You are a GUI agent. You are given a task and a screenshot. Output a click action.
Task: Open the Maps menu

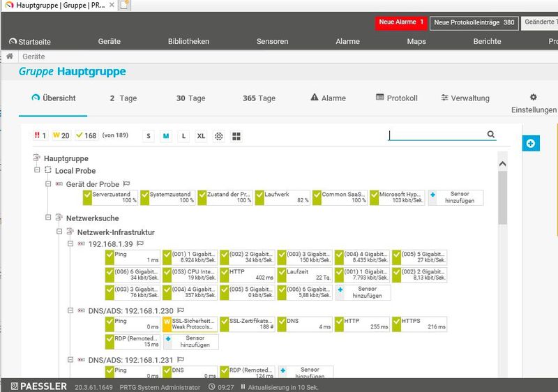click(416, 41)
